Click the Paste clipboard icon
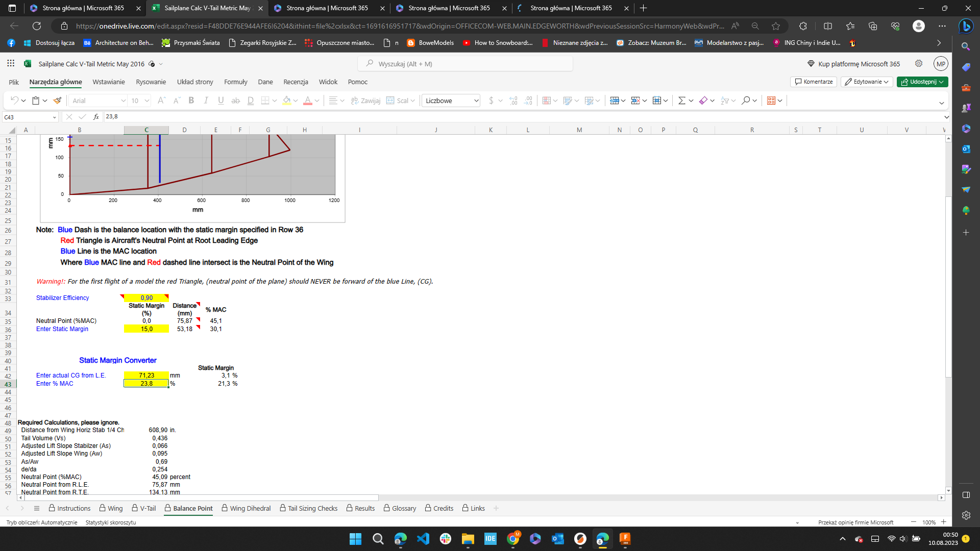The height and width of the screenshot is (551, 980). pyautogui.click(x=36, y=101)
